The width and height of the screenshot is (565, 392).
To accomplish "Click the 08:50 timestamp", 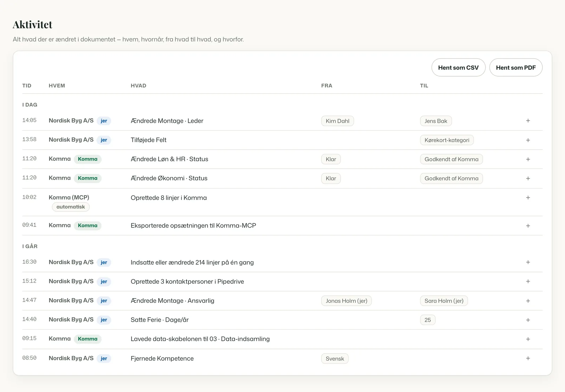I will point(29,358).
